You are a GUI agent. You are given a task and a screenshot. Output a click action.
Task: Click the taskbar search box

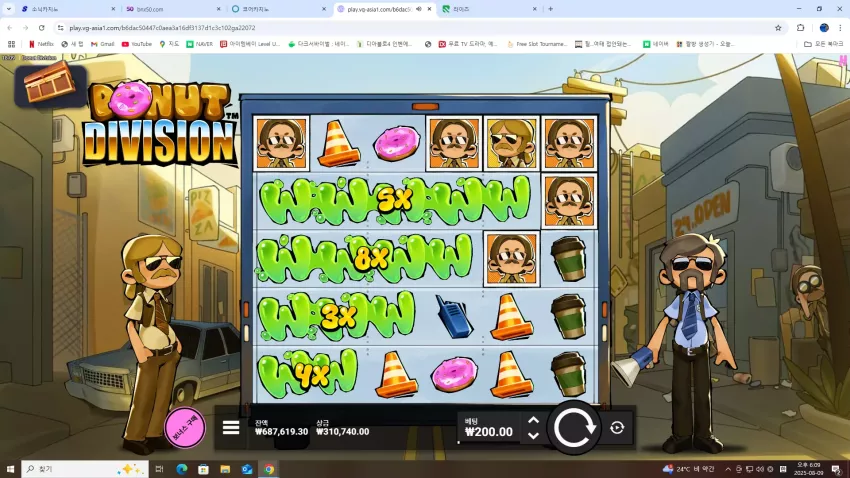85,469
